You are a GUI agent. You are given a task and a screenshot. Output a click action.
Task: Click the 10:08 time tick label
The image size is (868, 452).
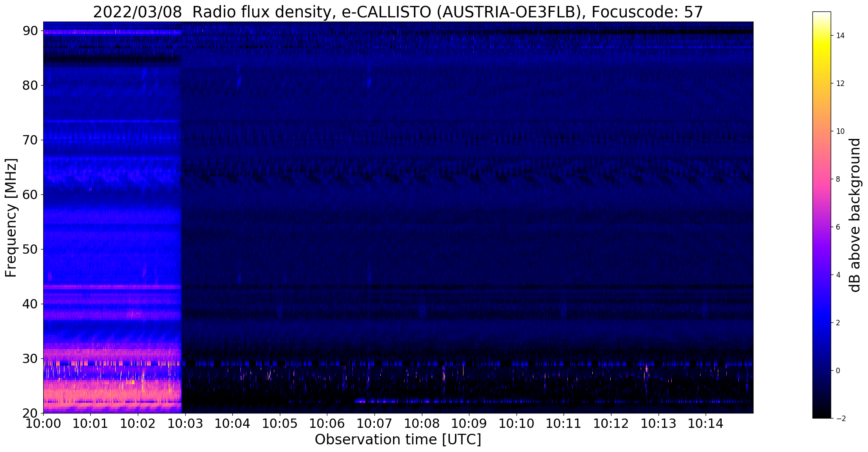point(421,423)
